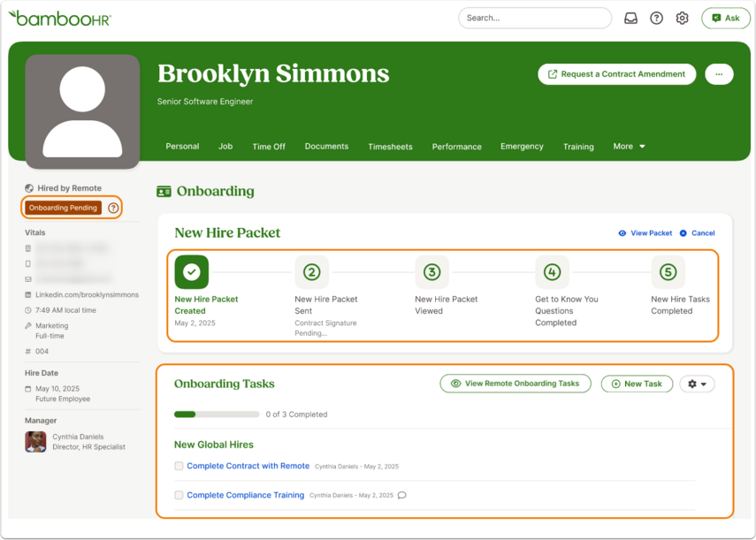Open the inbox tray icon
Image resolution: width=756 pixels, height=540 pixels.
coord(630,19)
